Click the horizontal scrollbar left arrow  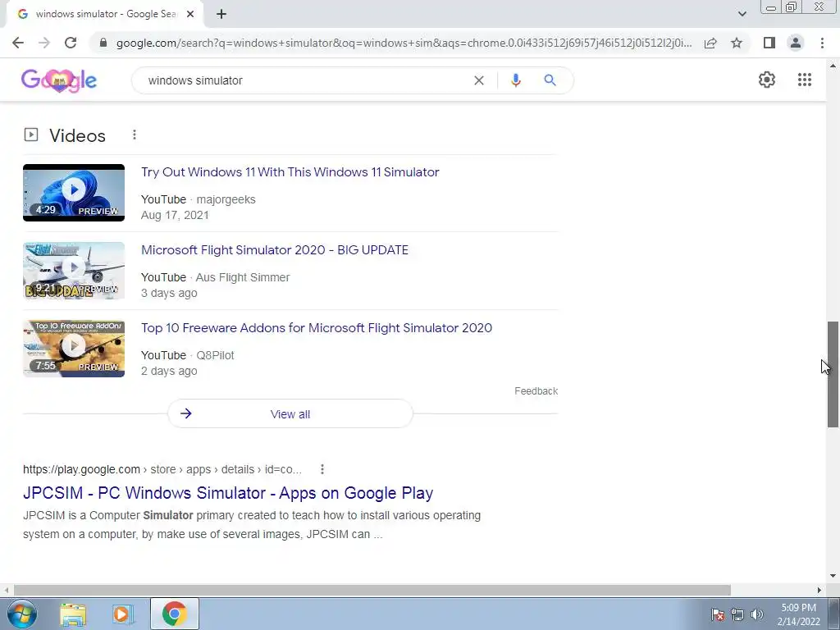[x=7, y=590]
